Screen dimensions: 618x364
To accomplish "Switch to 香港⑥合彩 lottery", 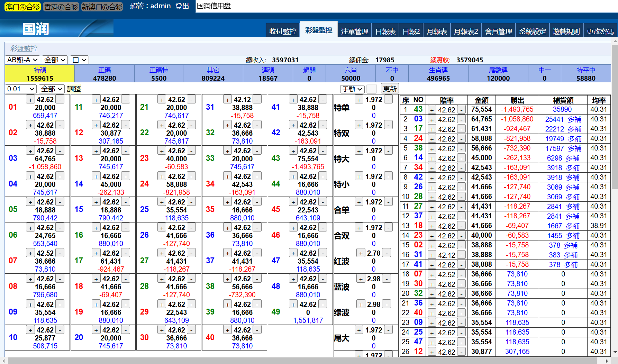I will [61, 7].
